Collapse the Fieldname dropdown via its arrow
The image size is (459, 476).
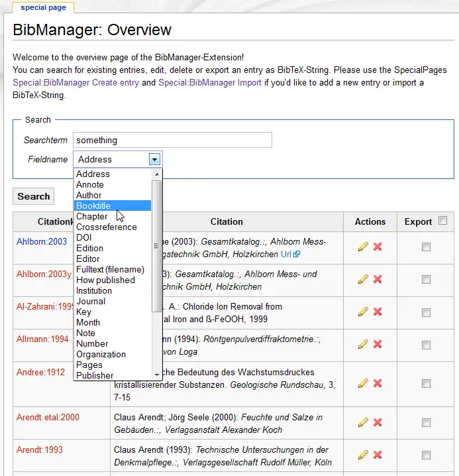[x=154, y=159]
